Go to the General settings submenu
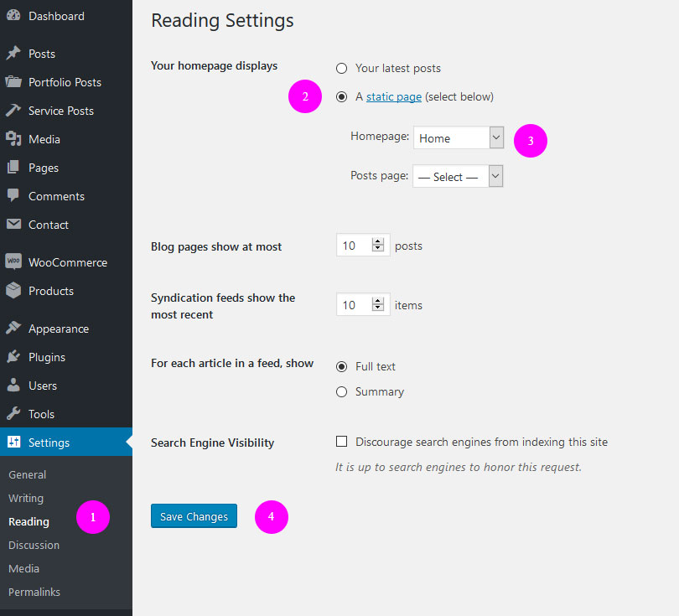This screenshot has height=616, width=679. [x=28, y=474]
